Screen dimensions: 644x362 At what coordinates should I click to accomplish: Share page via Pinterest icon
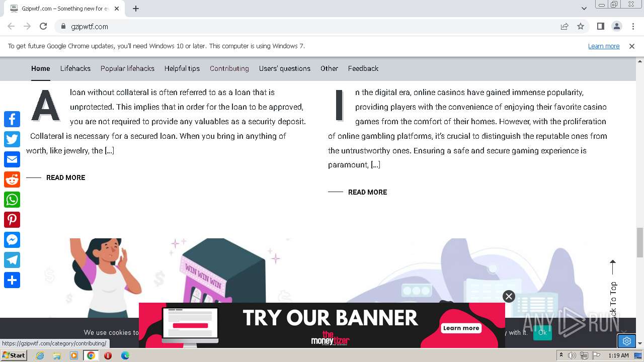pos(12,220)
